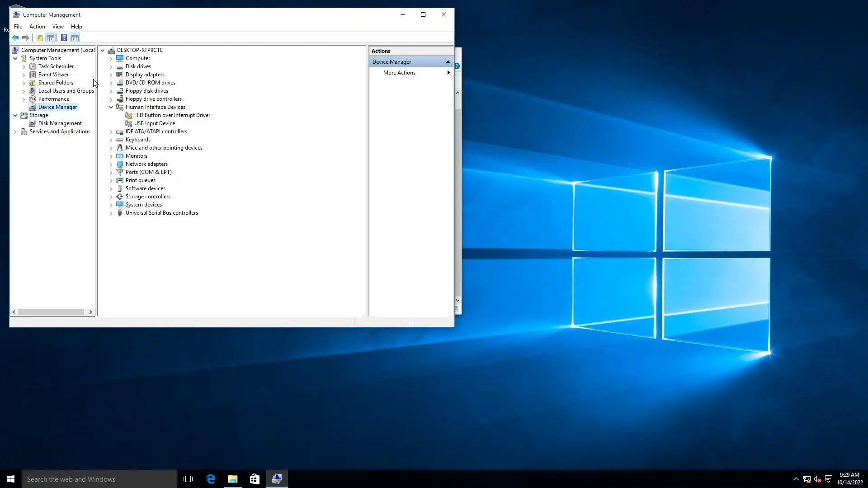Expand the Network adapters category

(111, 164)
